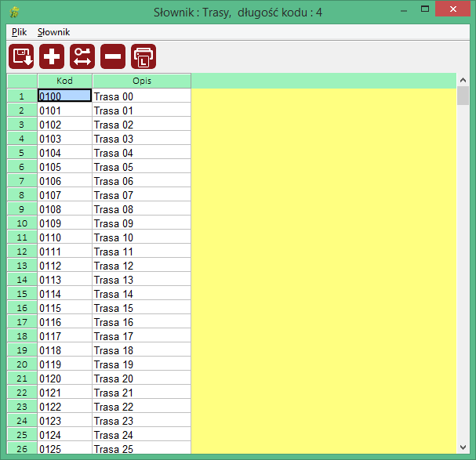Click description cell Trasa 11
Viewport: 476px width, 460px height.
click(x=142, y=252)
